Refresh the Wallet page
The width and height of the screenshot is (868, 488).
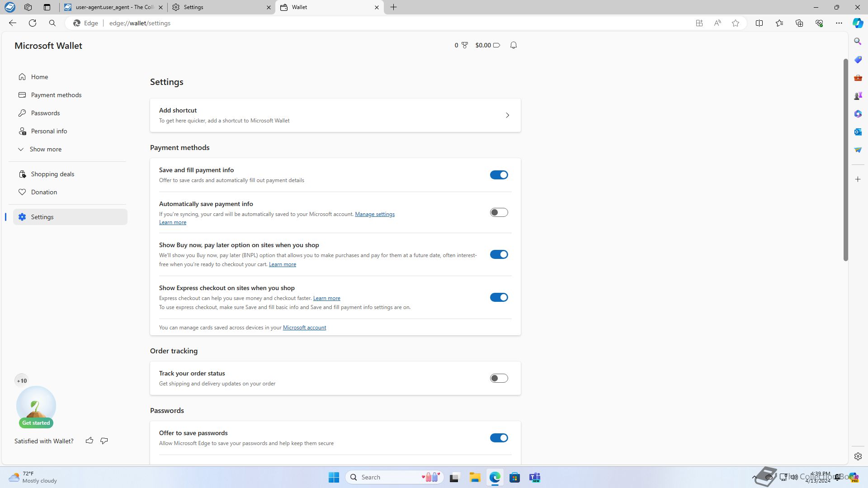click(x=33, y=23)
